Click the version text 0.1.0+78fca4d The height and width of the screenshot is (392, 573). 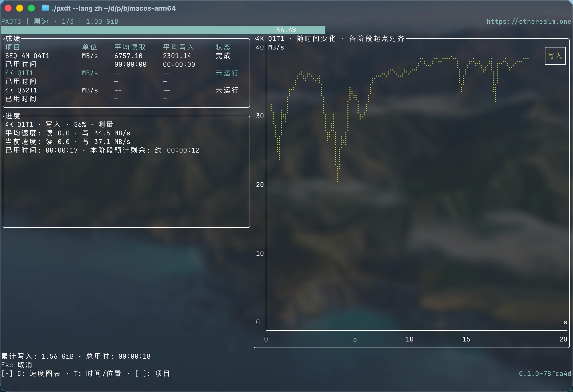[x=545, y=374]
